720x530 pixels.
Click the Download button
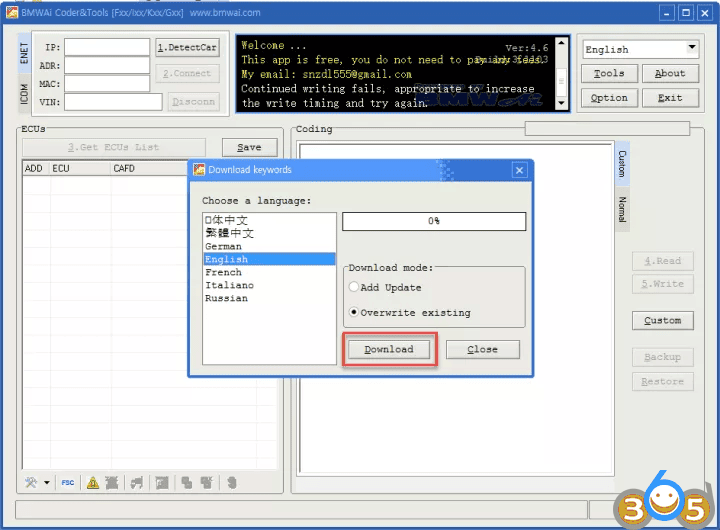[x=389, y=349]
